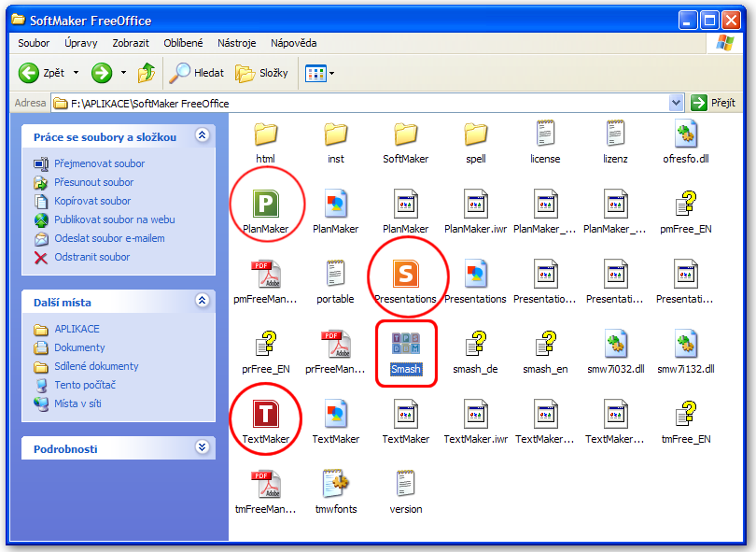Open the Nápověda menu

pyautogui.click(x=294, y=43)
